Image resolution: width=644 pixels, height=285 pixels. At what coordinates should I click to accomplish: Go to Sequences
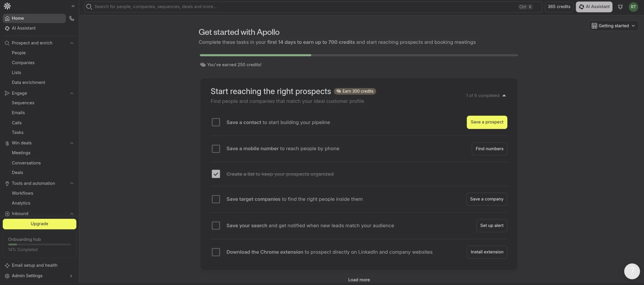pos(23,103)
